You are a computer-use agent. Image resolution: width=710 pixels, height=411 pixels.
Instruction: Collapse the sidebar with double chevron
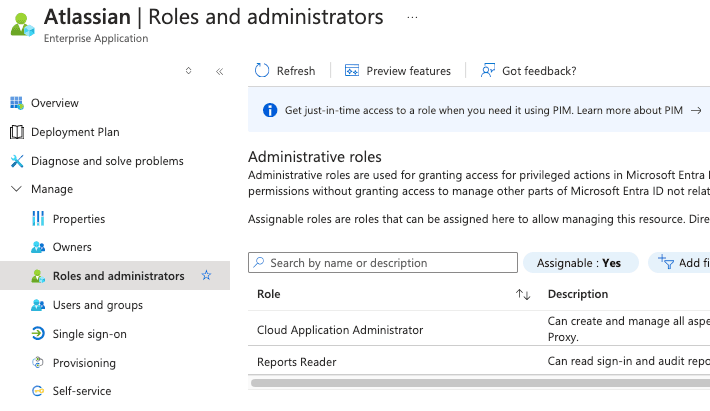coord(220,71)
